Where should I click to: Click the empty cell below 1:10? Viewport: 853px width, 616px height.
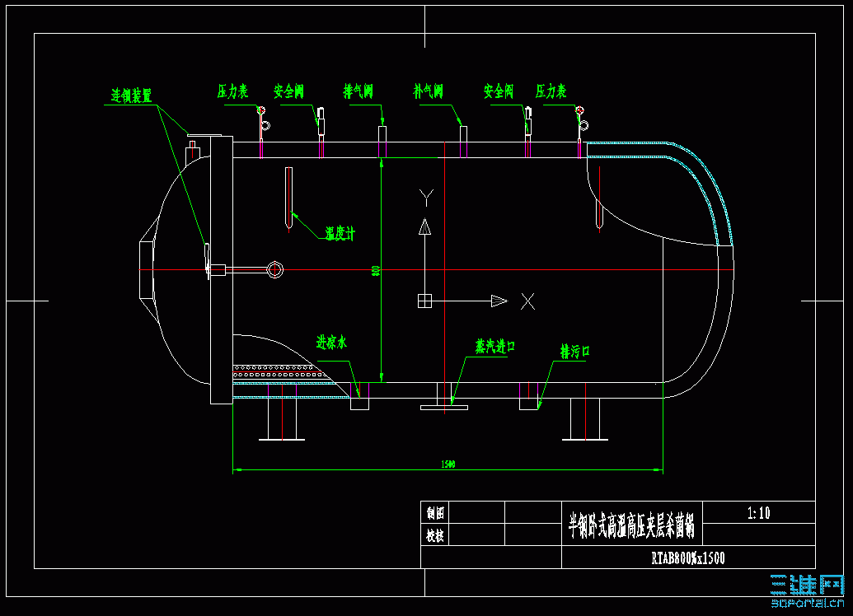point(759,534)
